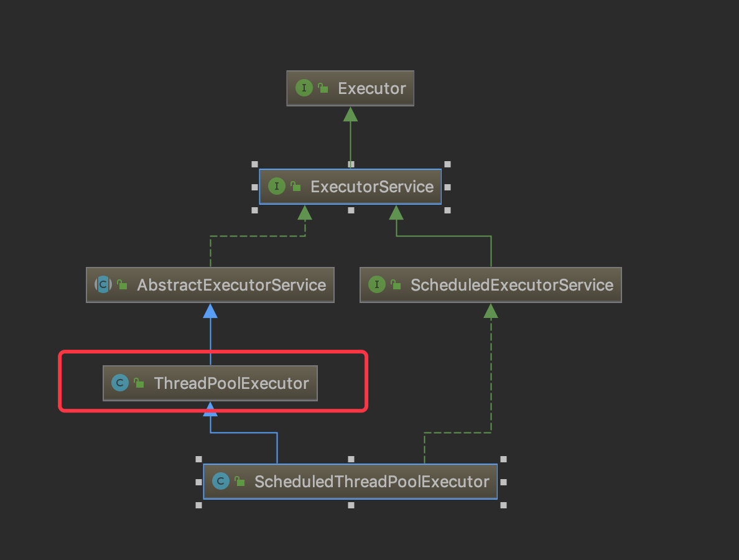Select the ScheduledExecutorService node label
739x560 pixels.
point(512,285)
